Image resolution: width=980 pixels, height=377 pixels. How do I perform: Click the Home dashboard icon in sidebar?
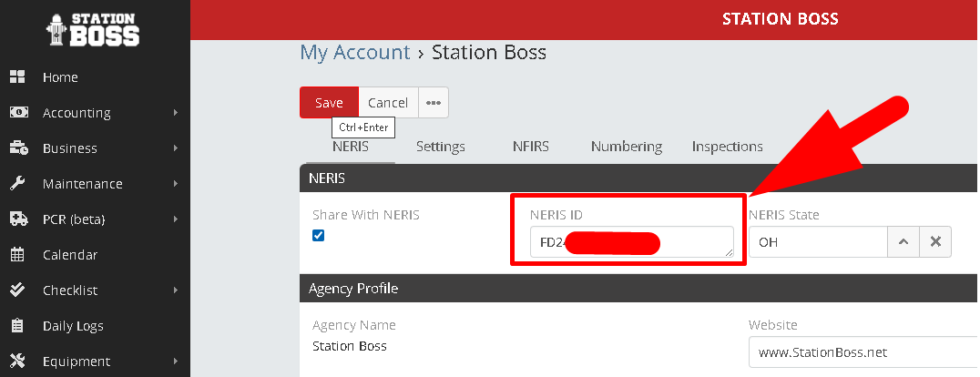pyautogui.click(x=17, y=77)
